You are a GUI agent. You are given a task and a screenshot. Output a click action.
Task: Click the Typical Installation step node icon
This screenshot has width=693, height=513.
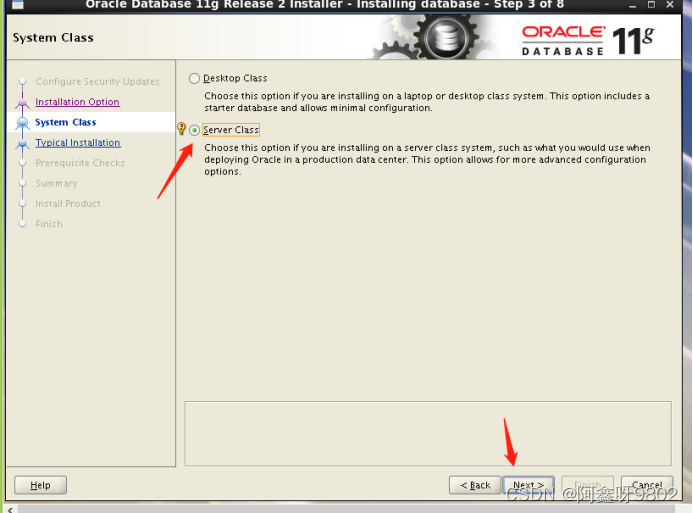point(23,143)
